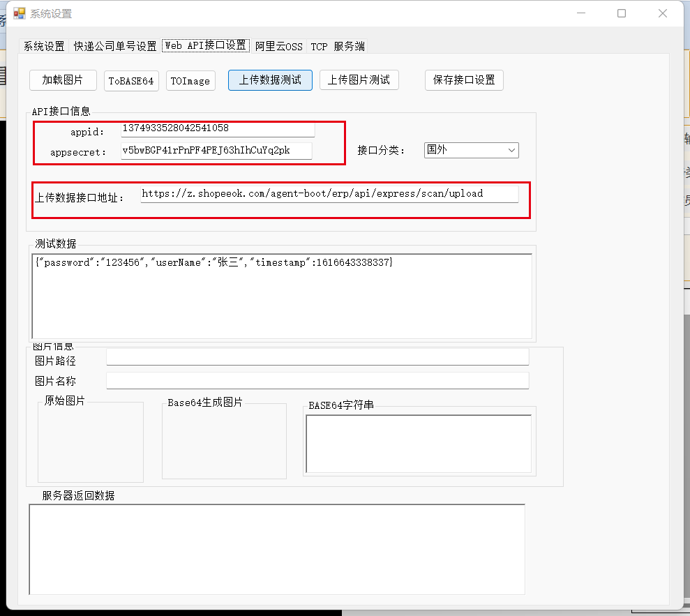Click the 接口分类: label text
Screen dimensions: 690x616
pos(381,151)
